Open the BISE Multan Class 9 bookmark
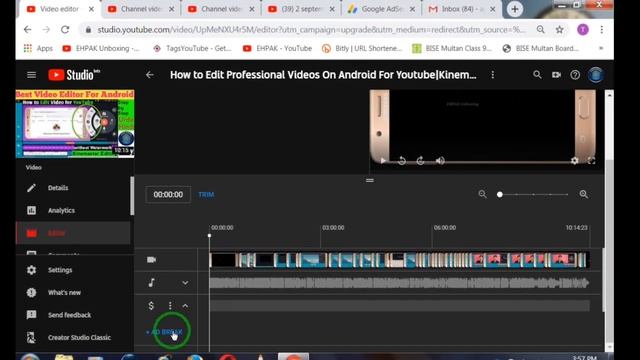 click(452, 48)
